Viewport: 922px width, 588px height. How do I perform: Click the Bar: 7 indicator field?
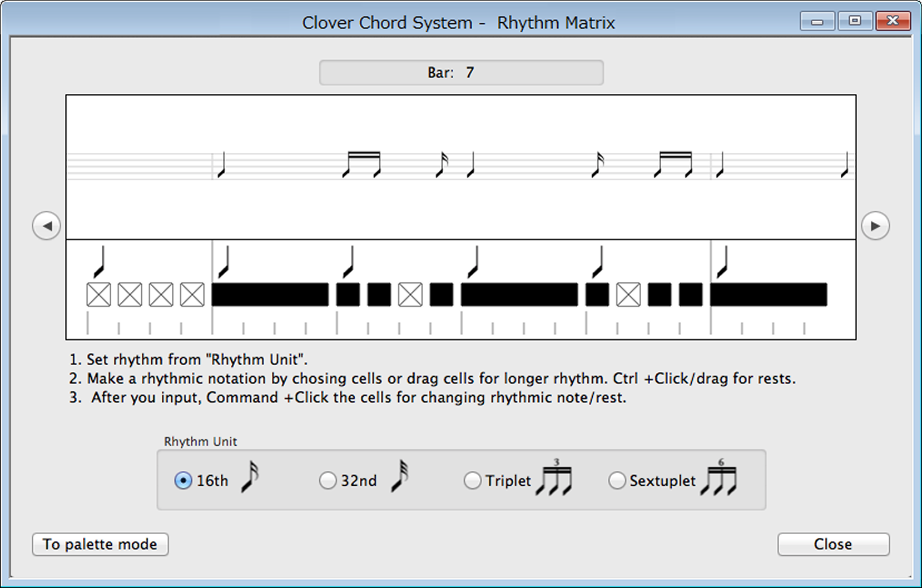click(461, 73)
